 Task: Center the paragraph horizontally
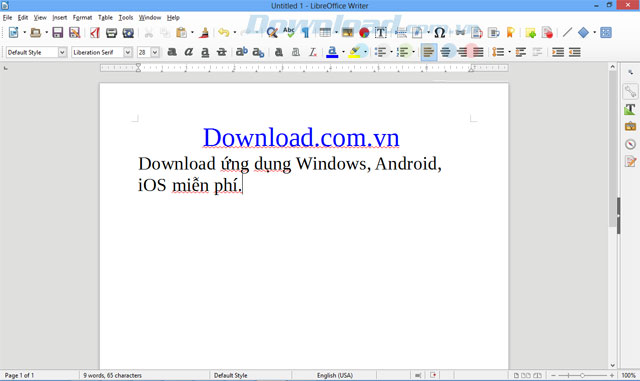[x=446, y=52]
